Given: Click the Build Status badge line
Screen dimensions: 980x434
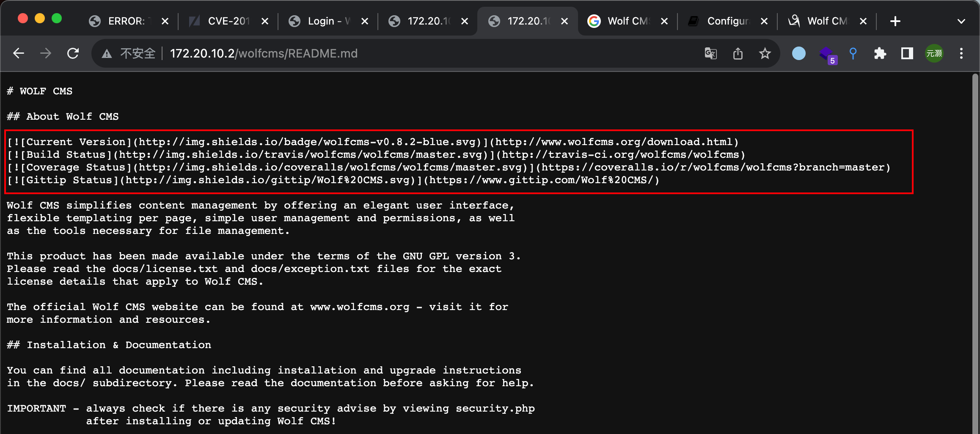Looking at the screenshot, I should (x=376, y=155).
